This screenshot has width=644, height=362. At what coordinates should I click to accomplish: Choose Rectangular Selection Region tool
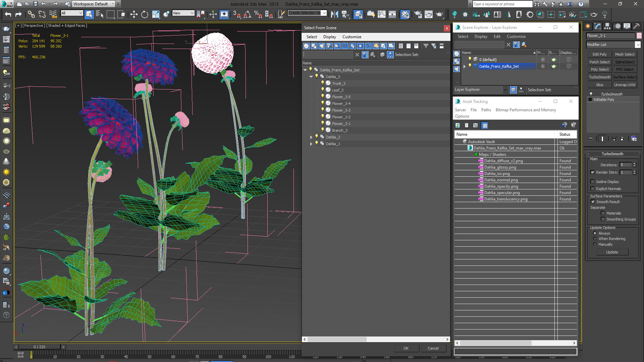(x=110, y=14)
